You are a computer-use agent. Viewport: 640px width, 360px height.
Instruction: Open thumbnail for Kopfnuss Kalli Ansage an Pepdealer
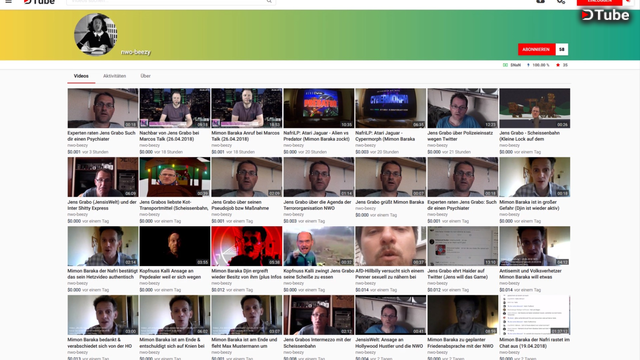pos(175,246)
